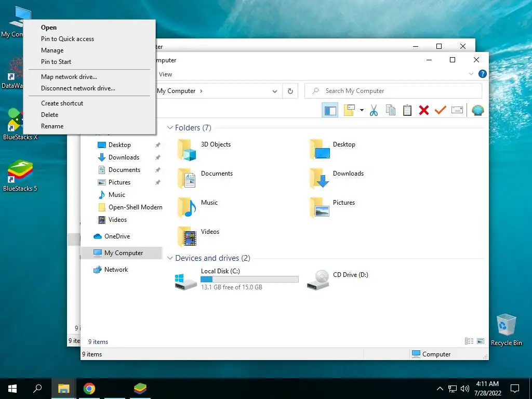Screen dimensions: 532x399
Task: Open the View ribbon tab
Action: 166,74
